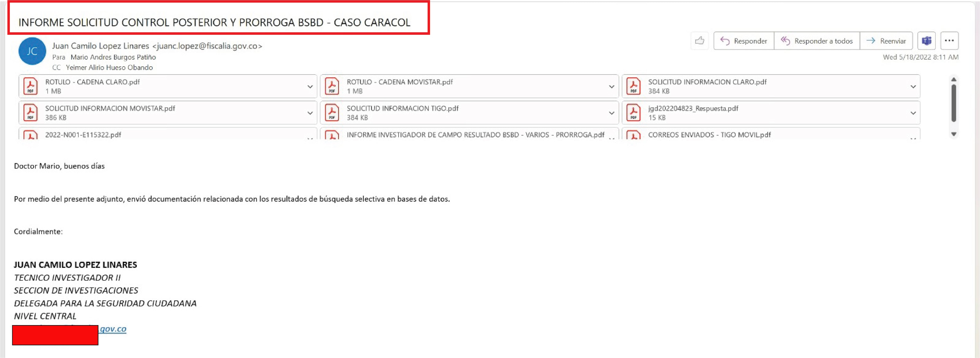Click the JC sender avatar

click(x=32, y=51)
